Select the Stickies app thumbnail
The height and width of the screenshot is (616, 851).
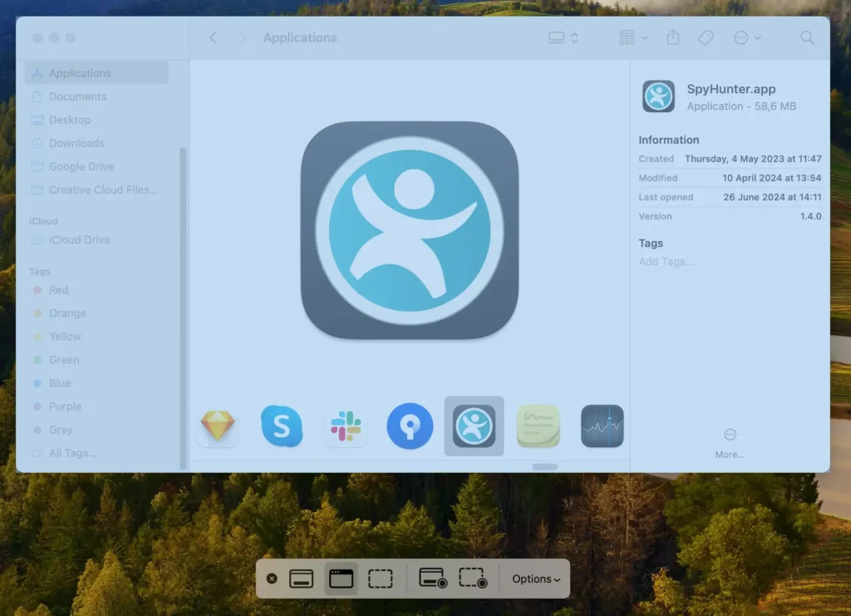coord(539,426)
